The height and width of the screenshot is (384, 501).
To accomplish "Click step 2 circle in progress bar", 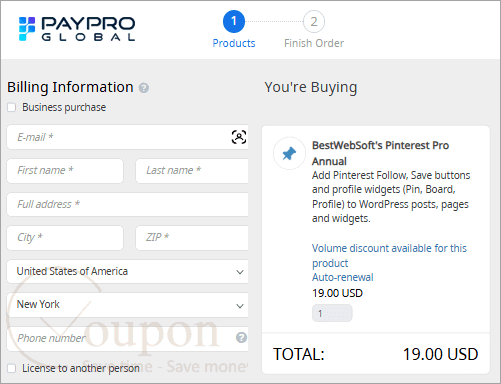I will pyautogui.click(x=314, y=22).
